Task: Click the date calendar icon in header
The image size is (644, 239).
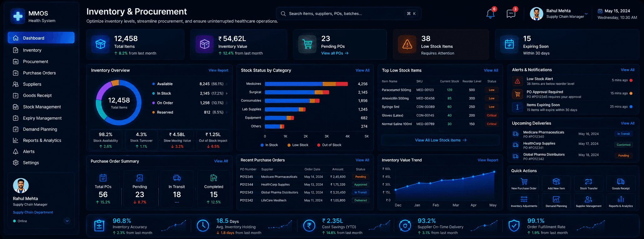Action: [x=600, y=11]
